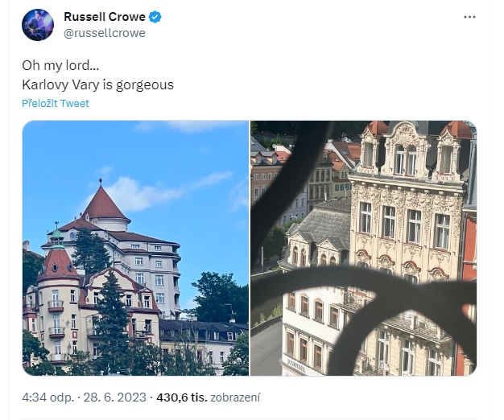Open the right photo with ornate facade
This screenshot has height=420, width=504.
[363, 248]
